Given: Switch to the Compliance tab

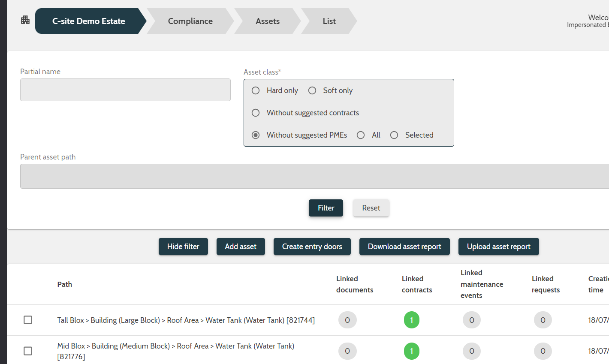Looking at the screenshot, I should (190, 21).
